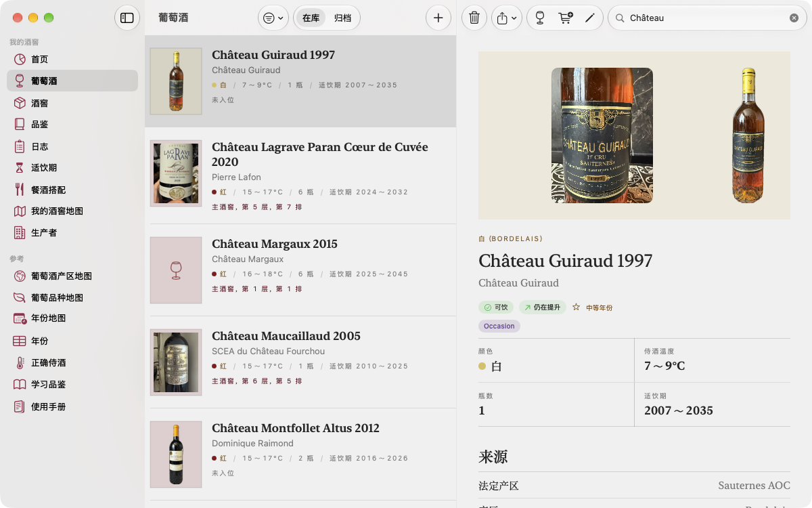Open 学习品鉴 in the sidebar
The width and height of the screenshot is (812, 508).
[72, 385]
